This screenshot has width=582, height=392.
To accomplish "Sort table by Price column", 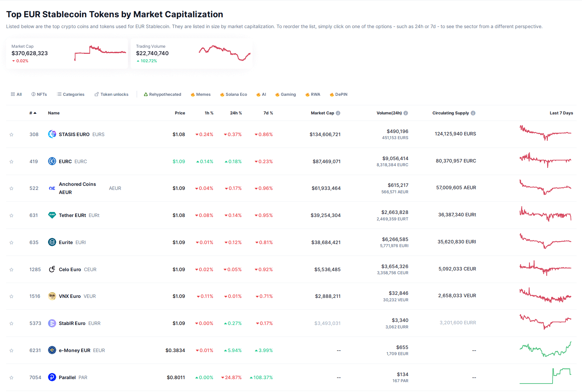I will point(180,113).
